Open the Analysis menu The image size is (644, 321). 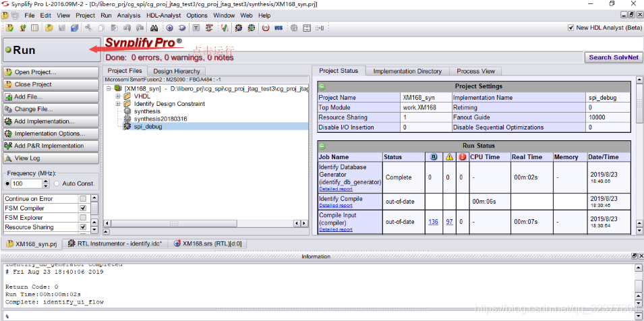pyautogui.click(x=129, y=16)
